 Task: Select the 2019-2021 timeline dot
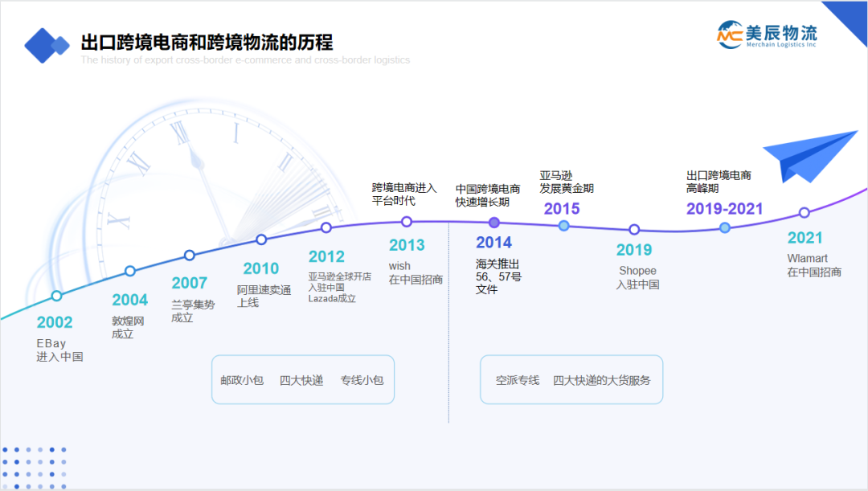(x=725, y=227)
